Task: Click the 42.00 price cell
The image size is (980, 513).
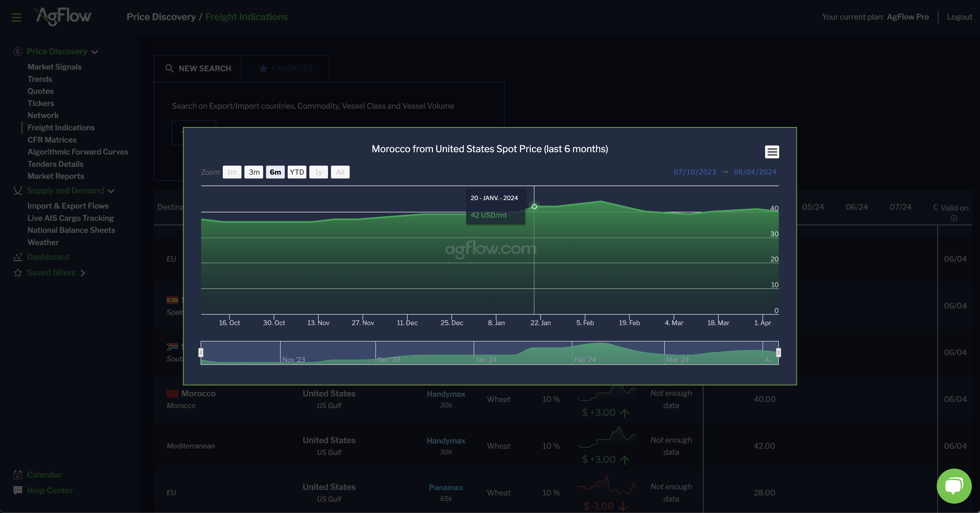Action: click(x=764, y=446)
